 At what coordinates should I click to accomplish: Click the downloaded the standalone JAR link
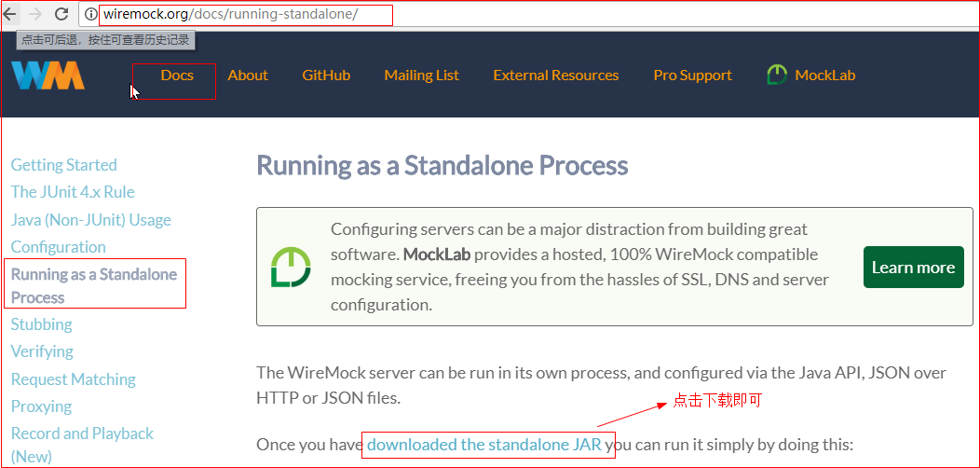[x=484, y=445]
